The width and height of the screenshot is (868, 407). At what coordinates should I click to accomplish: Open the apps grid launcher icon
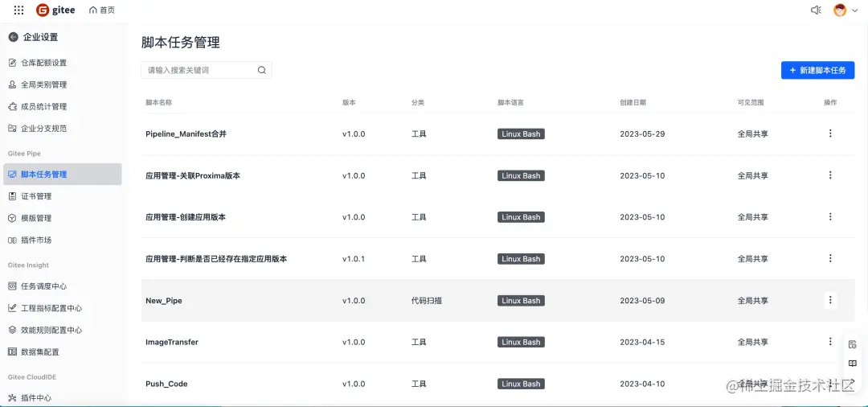pyautogui.click(x=18, y=10)
